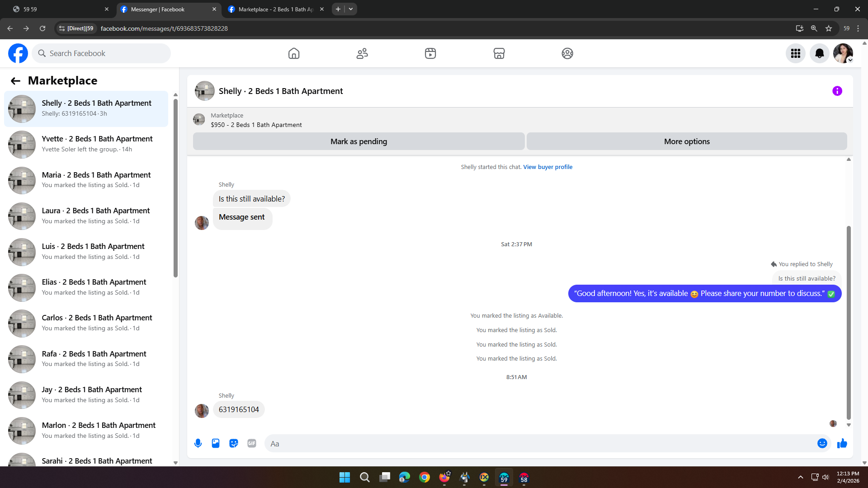This screenshot has height=488, width=868.
Task: Go back using the Marketplace arrow
Action: click(15, 81)
